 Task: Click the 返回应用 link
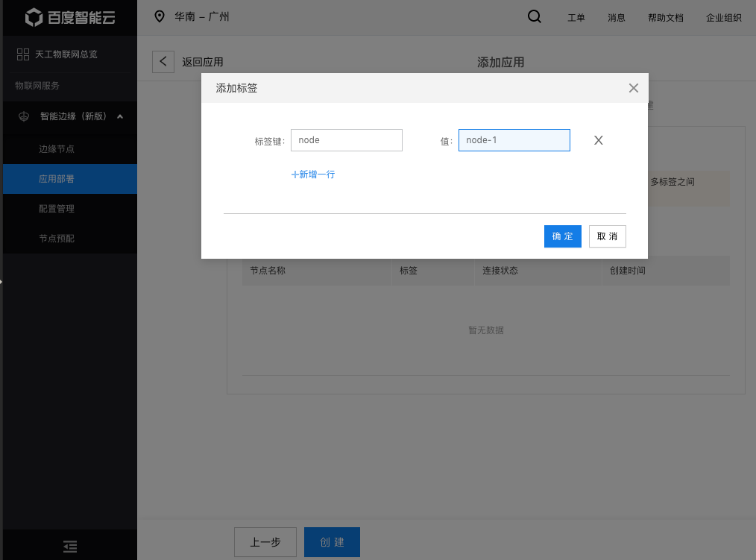coord(203,62)
